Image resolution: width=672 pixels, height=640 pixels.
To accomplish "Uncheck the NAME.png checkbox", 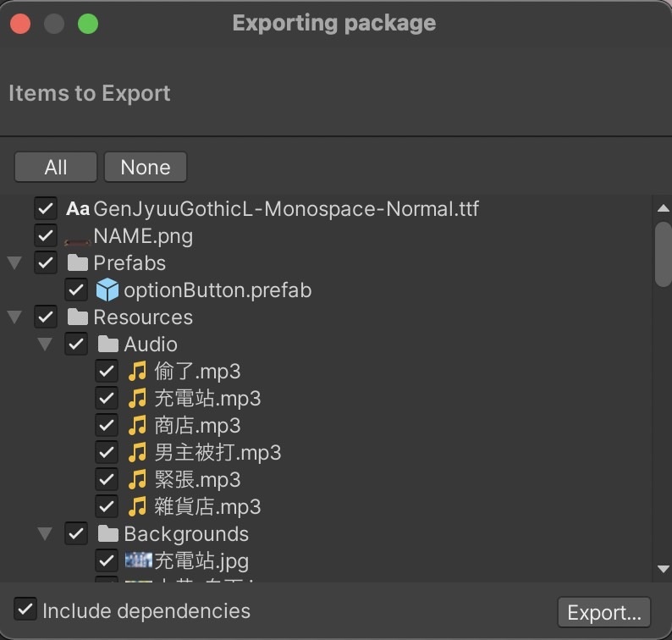I will pos(46,235).
